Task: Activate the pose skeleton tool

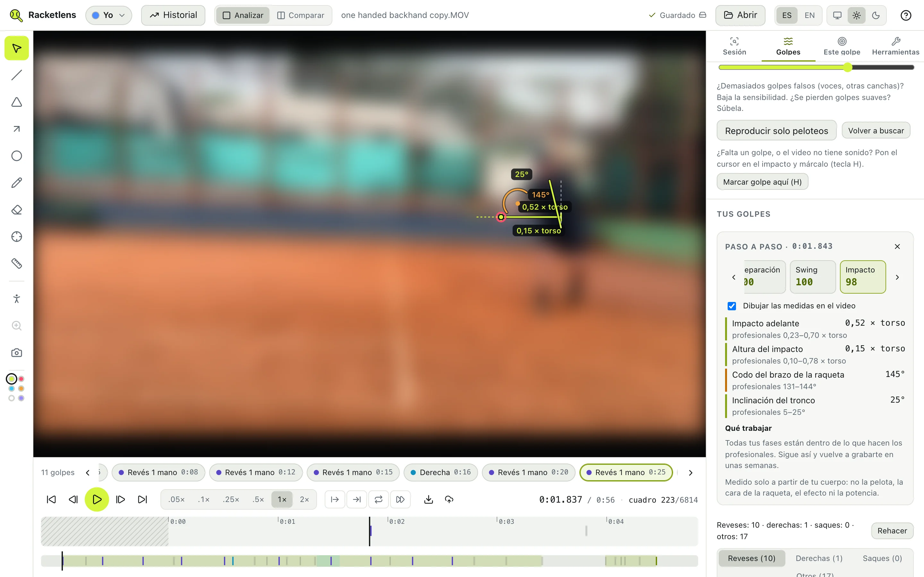Action: click(x=16, y=298)
